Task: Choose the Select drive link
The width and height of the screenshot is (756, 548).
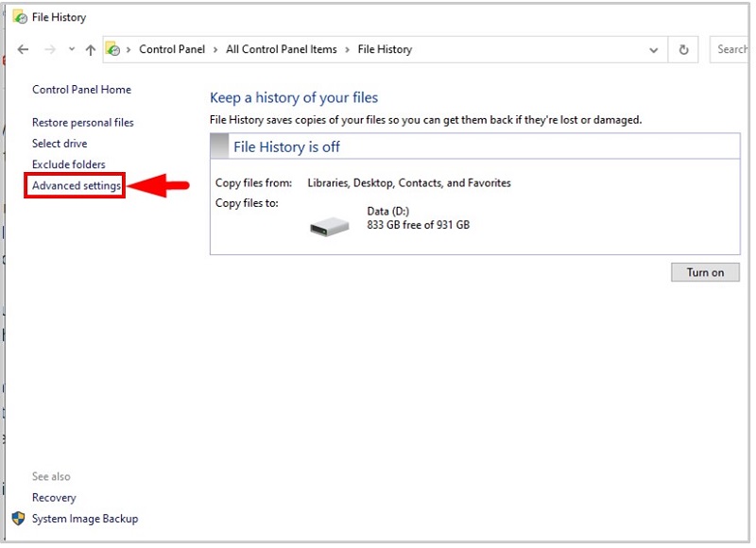Action: point(60,144)
